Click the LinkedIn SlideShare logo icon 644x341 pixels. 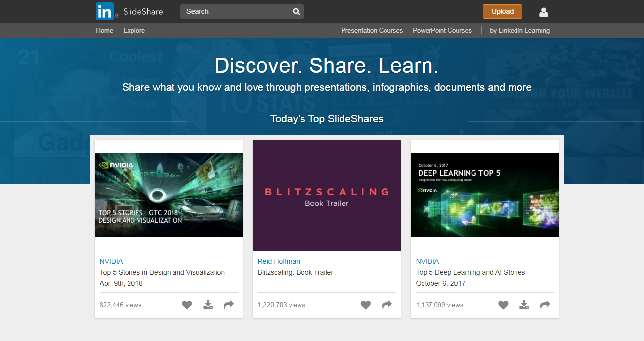[105, 11]
